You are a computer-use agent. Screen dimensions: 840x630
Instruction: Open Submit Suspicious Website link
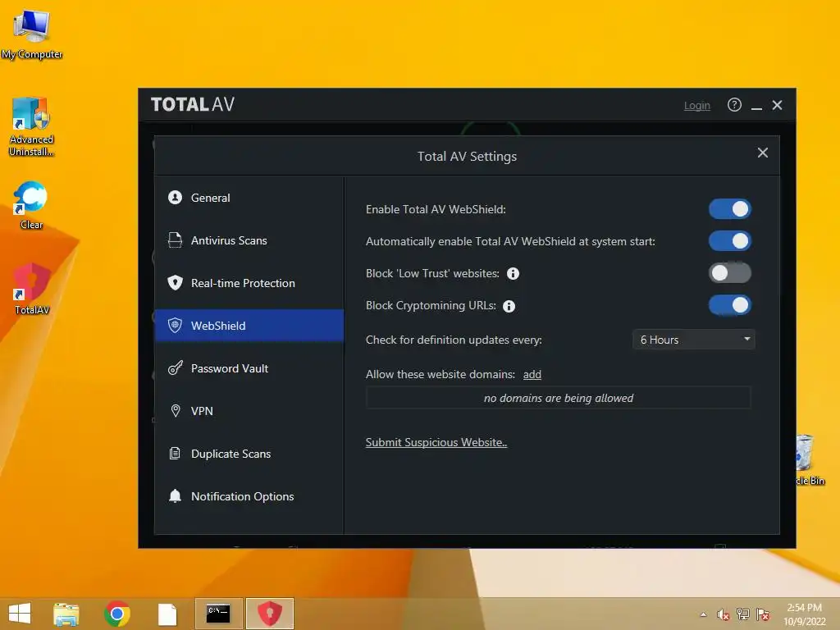coord(436,442)
